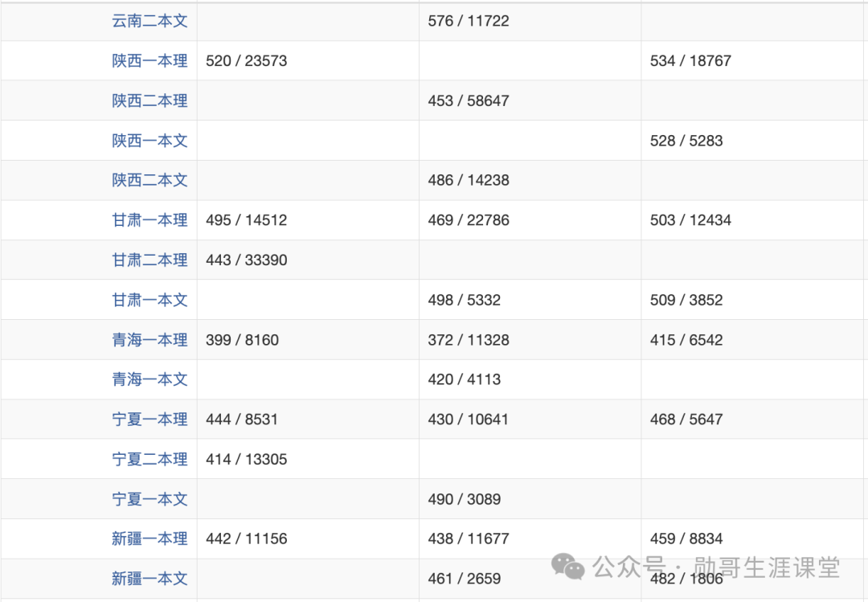The height and width of the screenshot is (602, 868).
Task: Open the 宁夏一本文 link
Action: click(149, 499)
